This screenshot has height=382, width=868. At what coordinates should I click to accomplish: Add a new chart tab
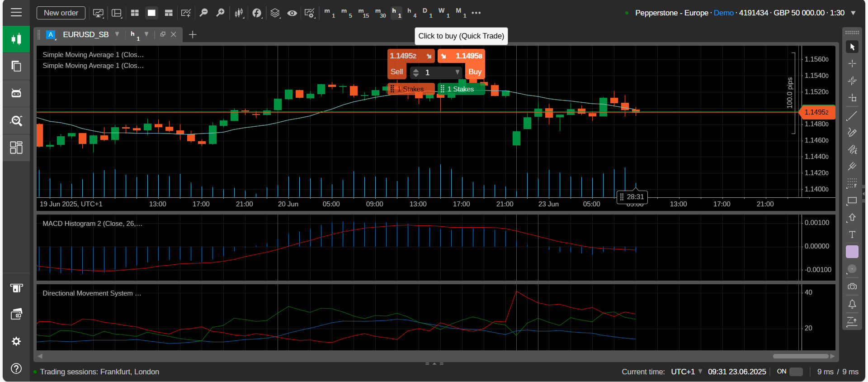pos(193,34)
